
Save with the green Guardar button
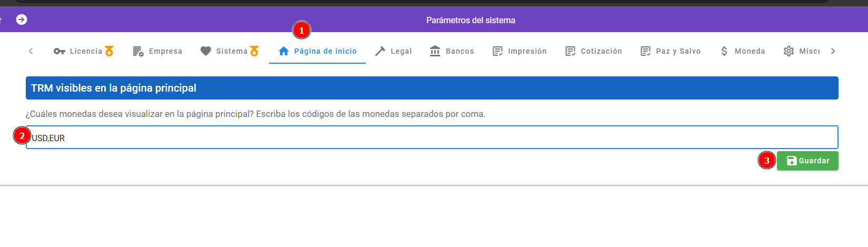pyautogui.click(x=807, y=161)
